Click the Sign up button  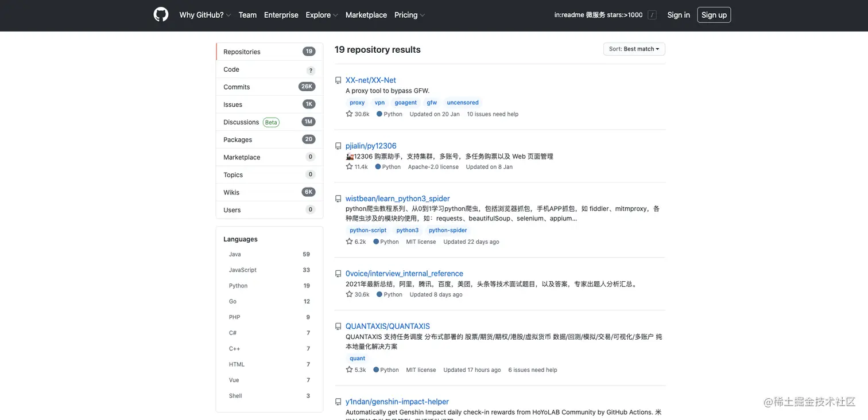tap(714, 15)
